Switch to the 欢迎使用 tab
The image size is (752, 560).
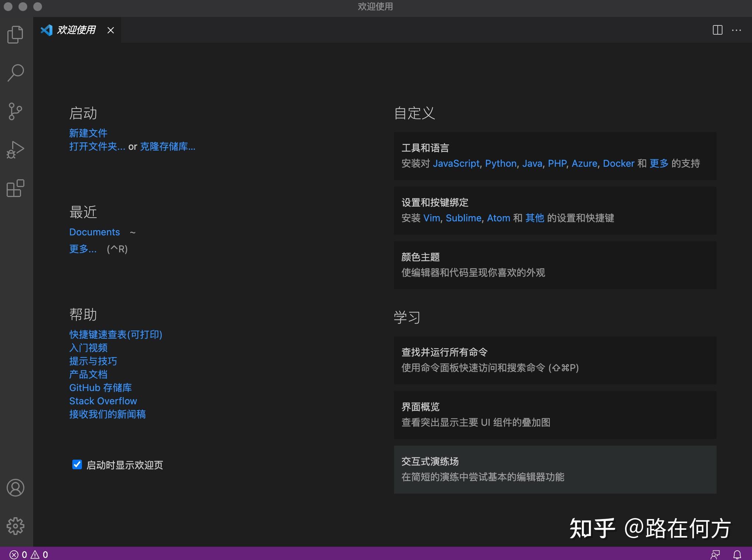[x=76, y=30]
